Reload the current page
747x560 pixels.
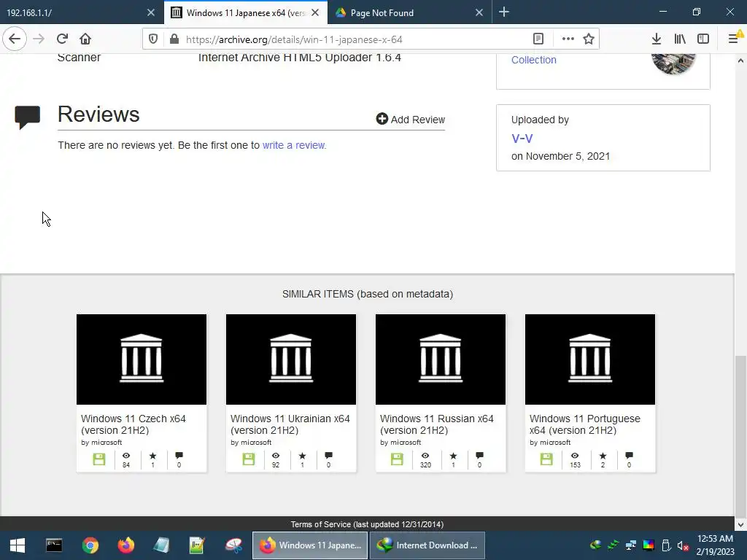click(x=62, y=39)
